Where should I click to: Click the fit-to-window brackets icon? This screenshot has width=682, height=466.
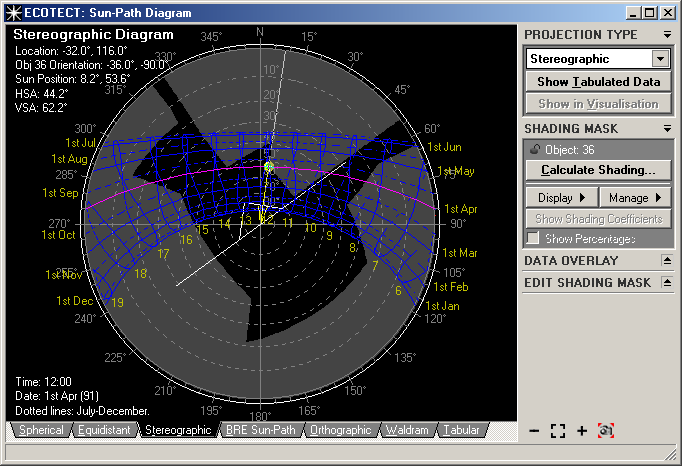[558, 431]
